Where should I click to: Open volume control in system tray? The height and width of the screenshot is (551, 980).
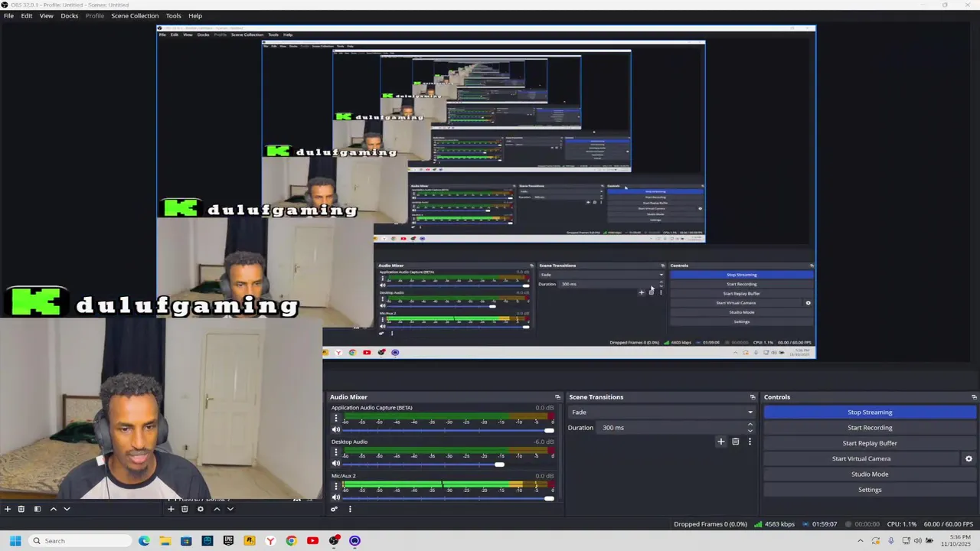pyautogui.click(x=917, y=541)
